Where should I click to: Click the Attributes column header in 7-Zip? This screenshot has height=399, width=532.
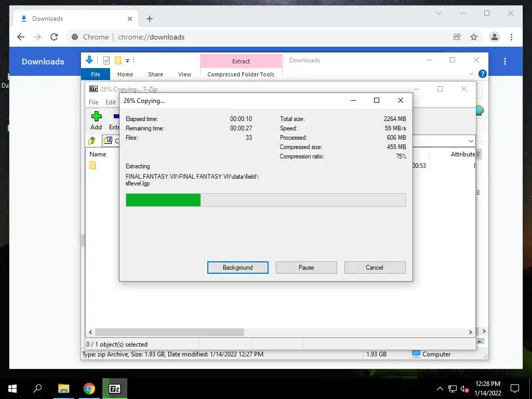coord(463,154)
